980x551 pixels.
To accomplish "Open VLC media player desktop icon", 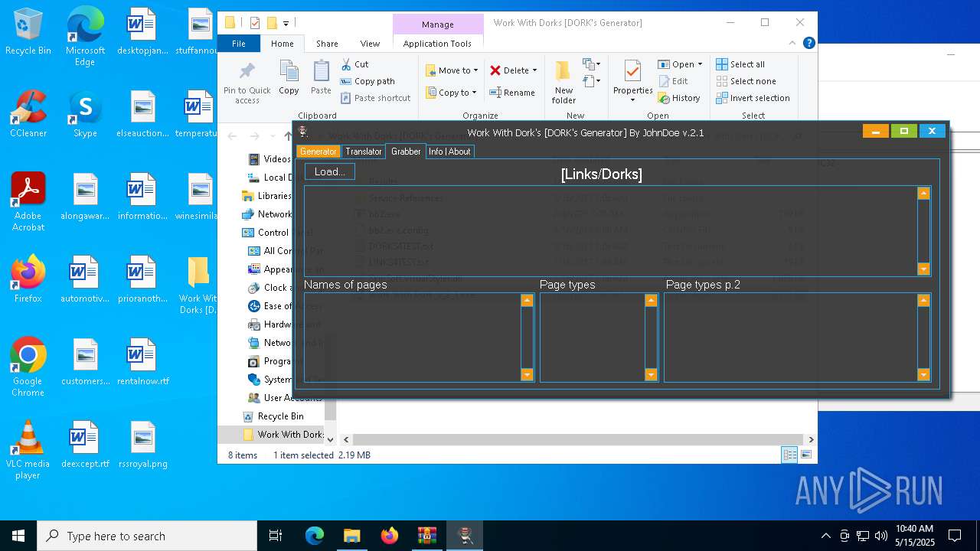I will 28,450.
